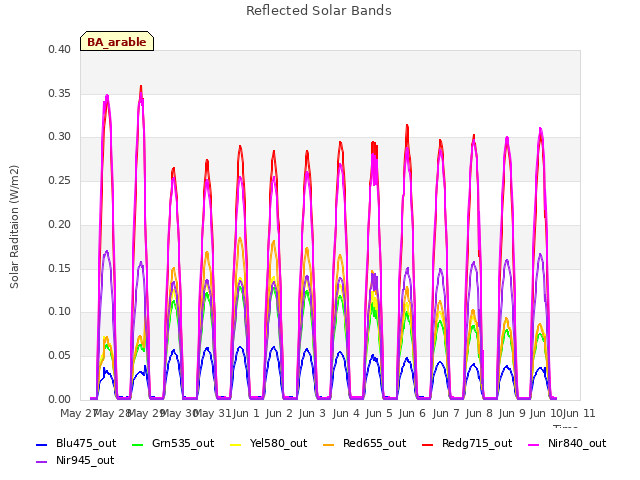Click the Reflected Solar Bands chart title
Screen dimensions: 640x480
[x=319, y=11]
